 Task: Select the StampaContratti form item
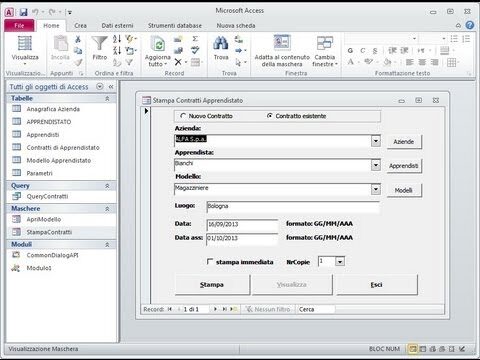point(61,232)
